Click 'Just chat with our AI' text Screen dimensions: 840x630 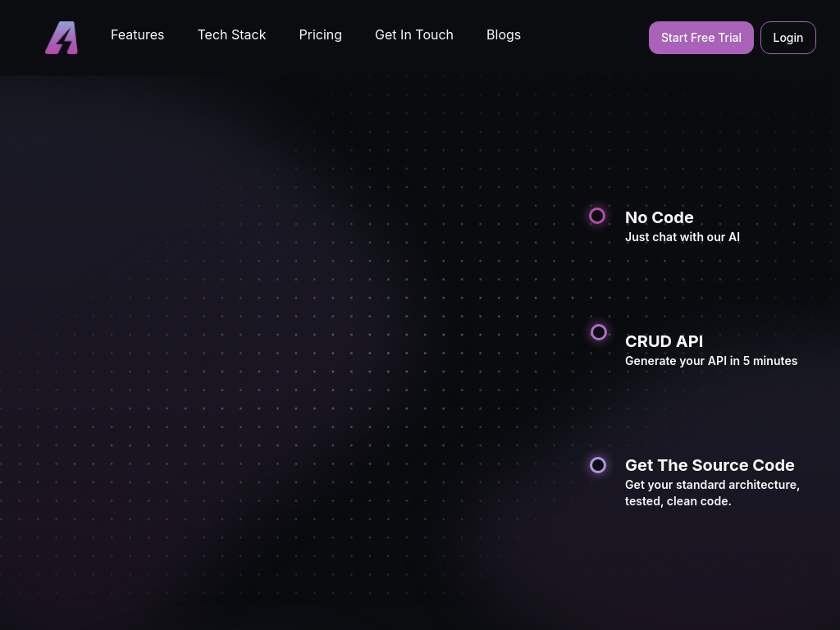(x=682, y=237)
